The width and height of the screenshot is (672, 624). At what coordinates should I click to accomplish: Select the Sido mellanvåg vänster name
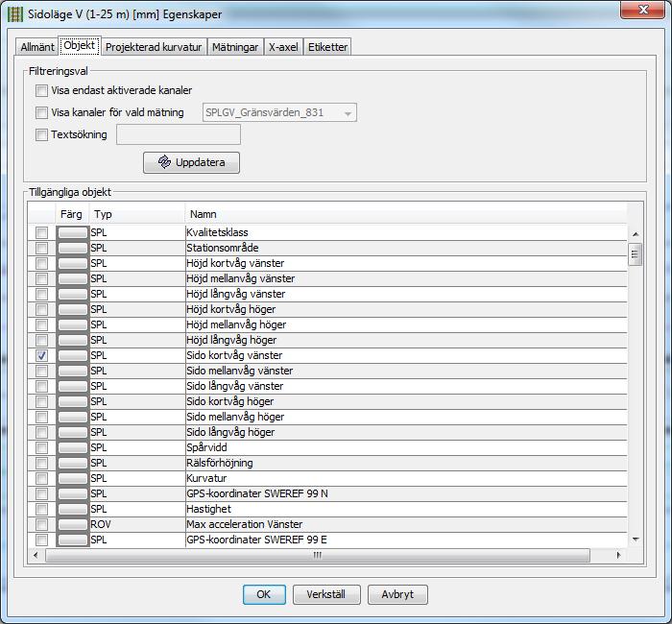(x=240, y=371)
